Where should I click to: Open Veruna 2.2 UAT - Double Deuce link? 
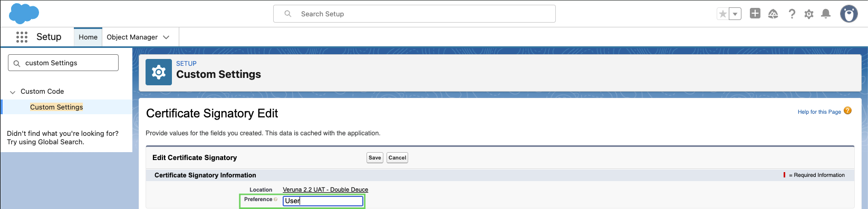(325, 190)
